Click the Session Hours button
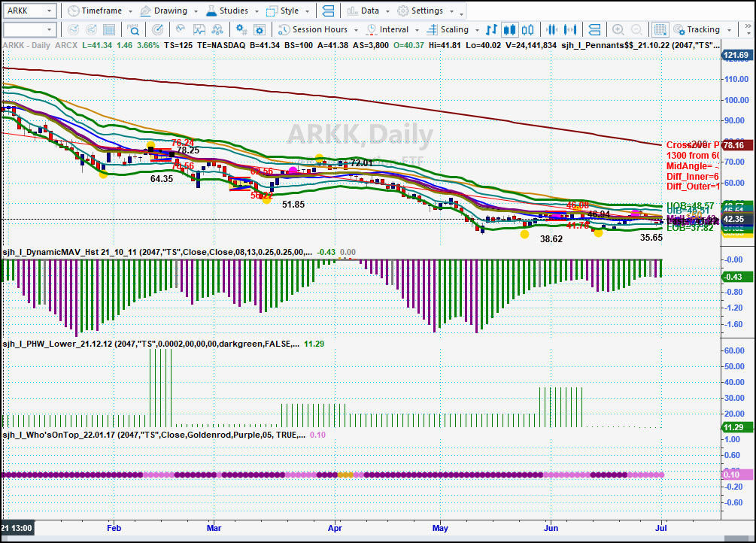756x543 pixels. pos(319,30)
